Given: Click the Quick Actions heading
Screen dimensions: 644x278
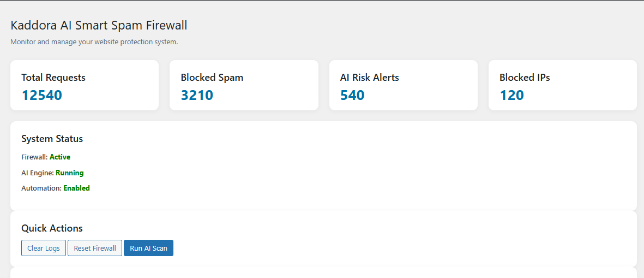Looking at the screenshot, I should [52, 228].
